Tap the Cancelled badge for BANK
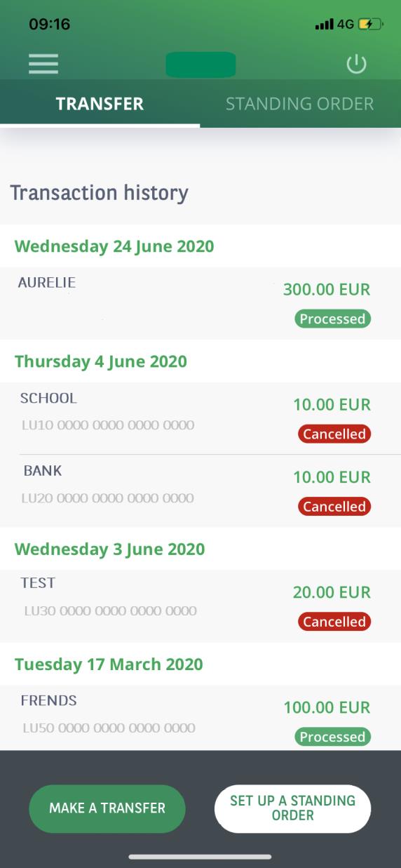The image size is (401, 868). click(334, 507)
